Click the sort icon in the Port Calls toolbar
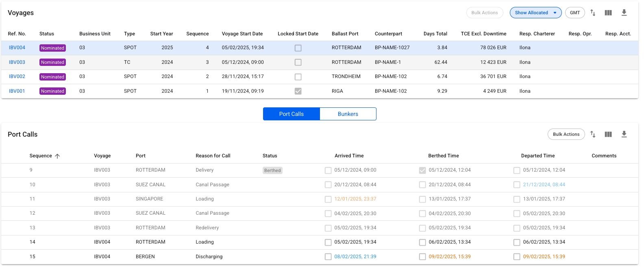The height and width of the screenshot is (268, 644). coord(593,135)
